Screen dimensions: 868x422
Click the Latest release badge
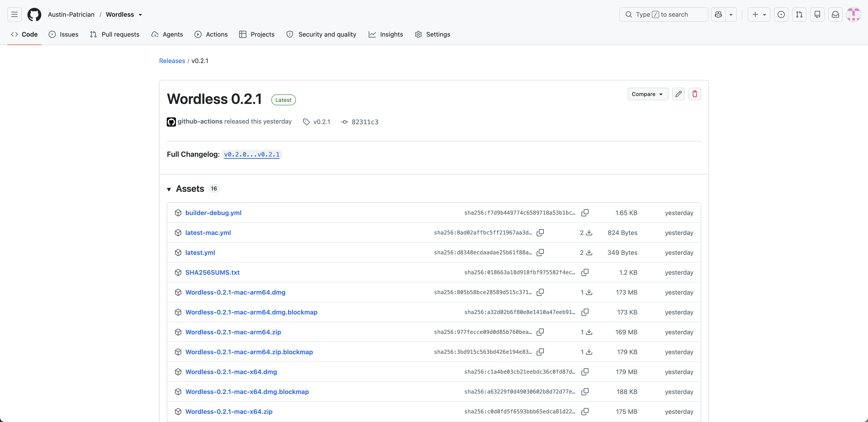coord(283,100)
